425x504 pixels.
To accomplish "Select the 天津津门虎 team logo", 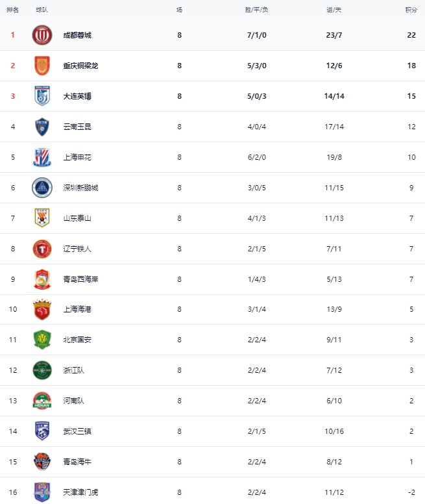I will click(x=42, y=492).
